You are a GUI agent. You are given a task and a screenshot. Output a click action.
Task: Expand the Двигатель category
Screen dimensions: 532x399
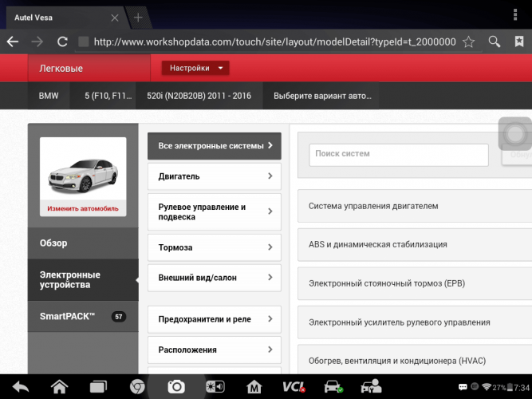point(215,176)
